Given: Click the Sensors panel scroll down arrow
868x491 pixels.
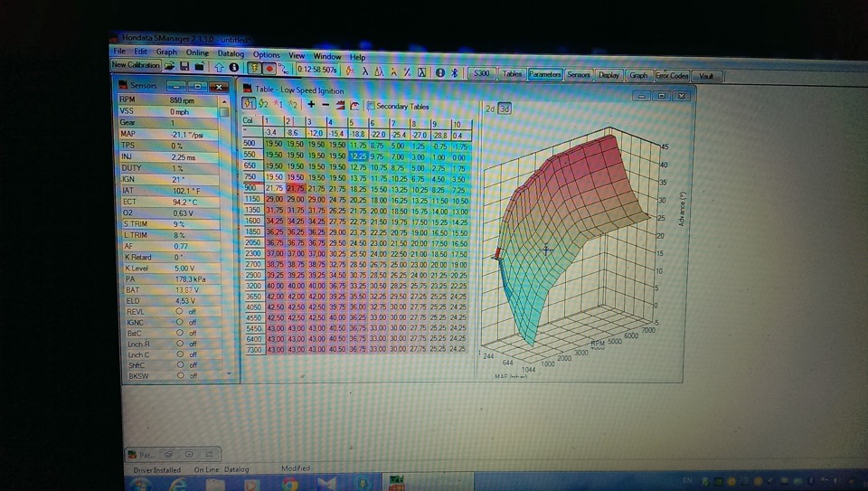Looking at the screenshot, I should point(229,374).
